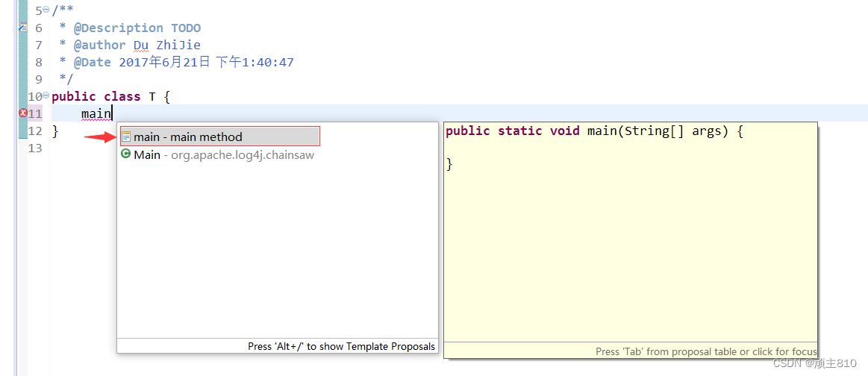Click the green class icon beside 'Main' proposal

tap(126, 154)
